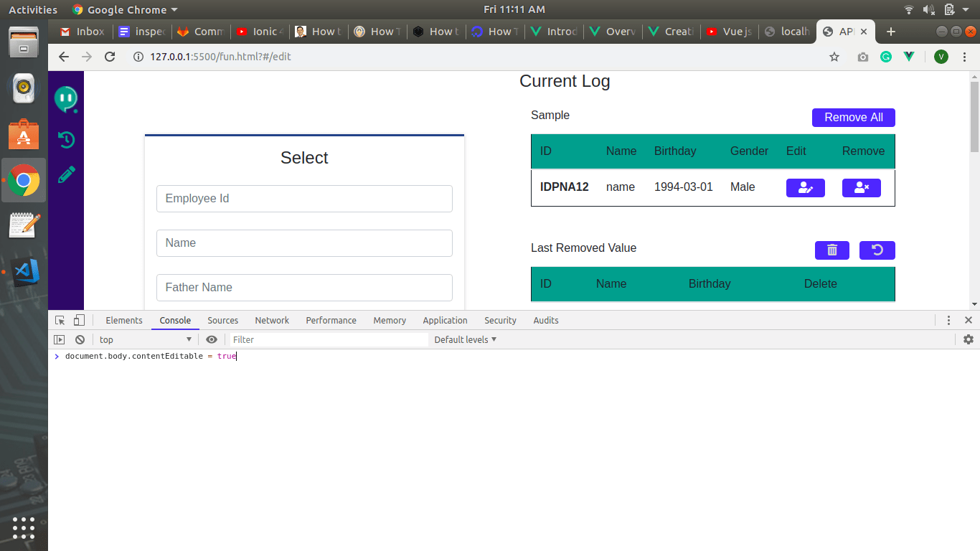Switch to the Network tab in DevTools
Screen dimensions: 980x551
tap(272, 320)
